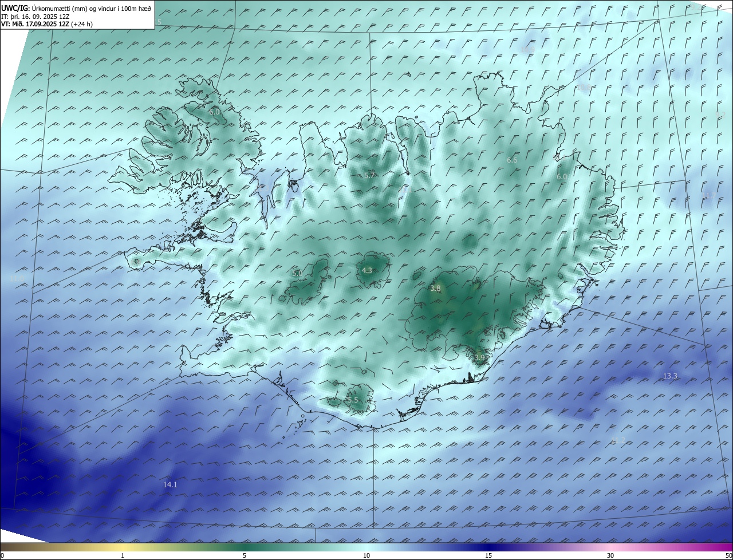
Task: Pick the 3.8 value on the large glacier
Action: pos(435,289)
